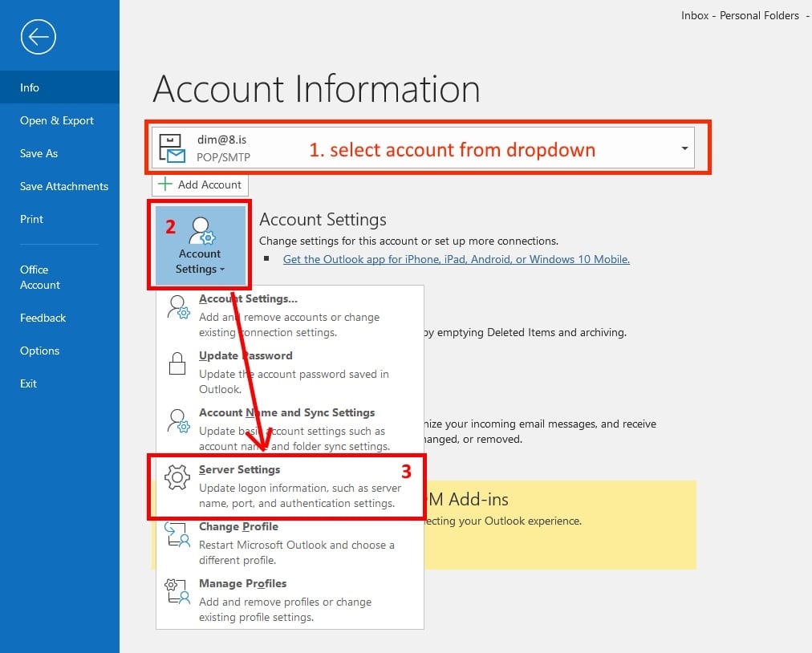This screenshot has height=653, width=812.
Task: Choose Save As in the sidebar
Action: 59,153
